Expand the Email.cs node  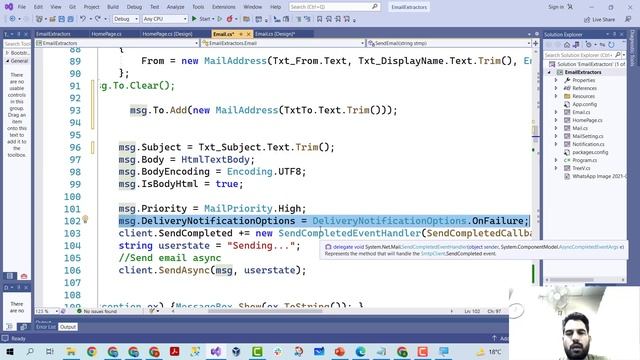tap(556, 112)
